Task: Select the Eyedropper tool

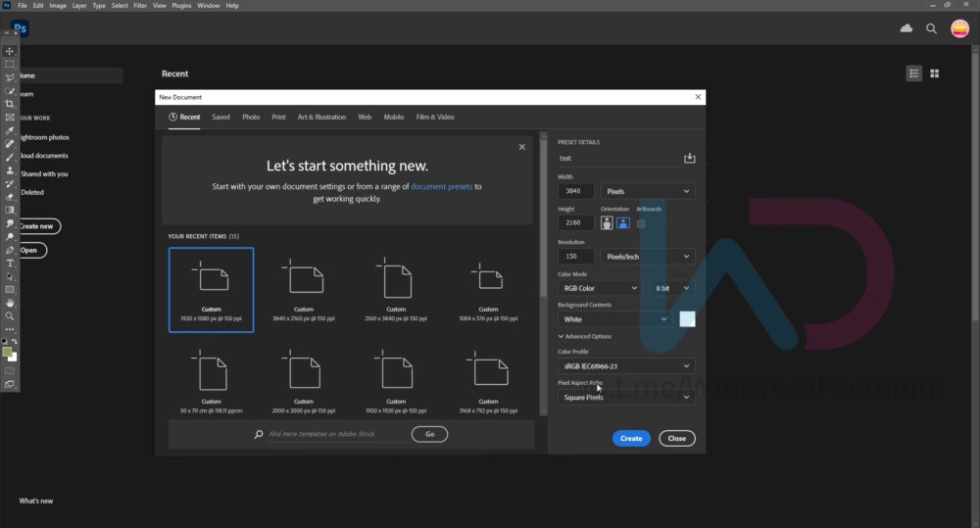Action: [x=10, y=130]
